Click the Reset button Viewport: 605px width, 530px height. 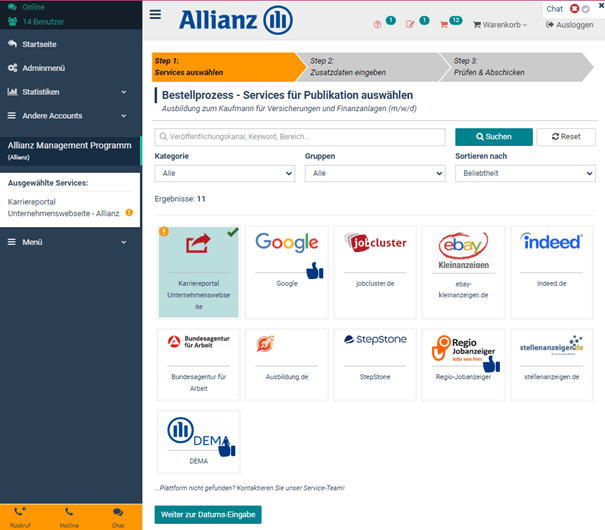566,137
